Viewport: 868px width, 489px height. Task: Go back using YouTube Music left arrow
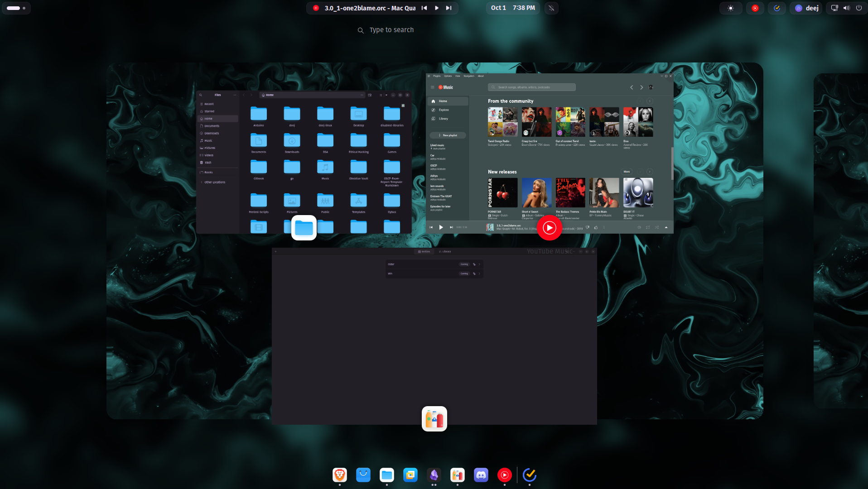point(632,87)
